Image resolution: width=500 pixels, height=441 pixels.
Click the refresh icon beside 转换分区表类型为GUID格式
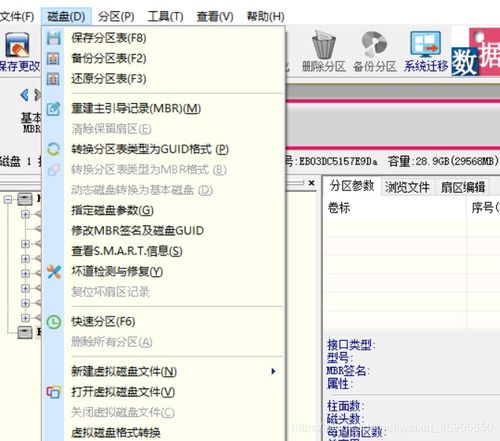pos(53,149)
